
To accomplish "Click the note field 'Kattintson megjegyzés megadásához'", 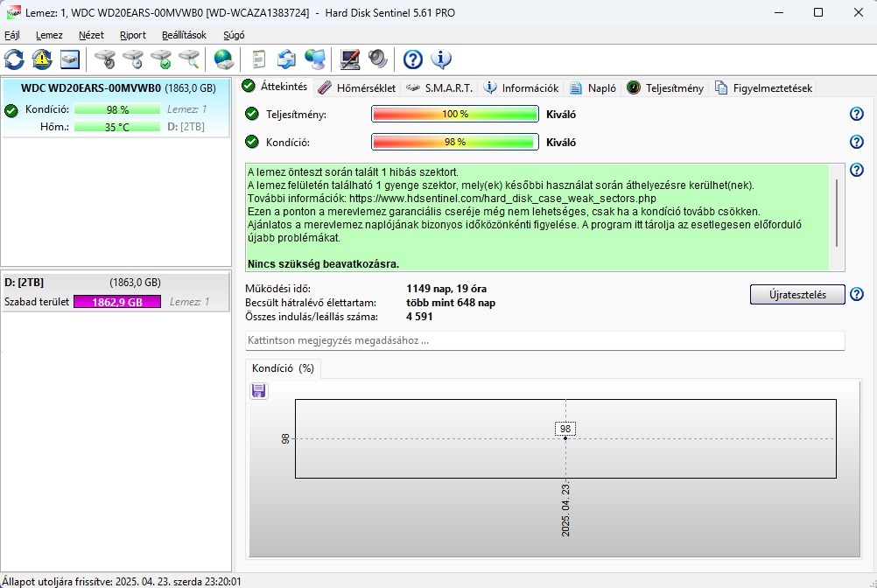I will (x=544, y=340).
